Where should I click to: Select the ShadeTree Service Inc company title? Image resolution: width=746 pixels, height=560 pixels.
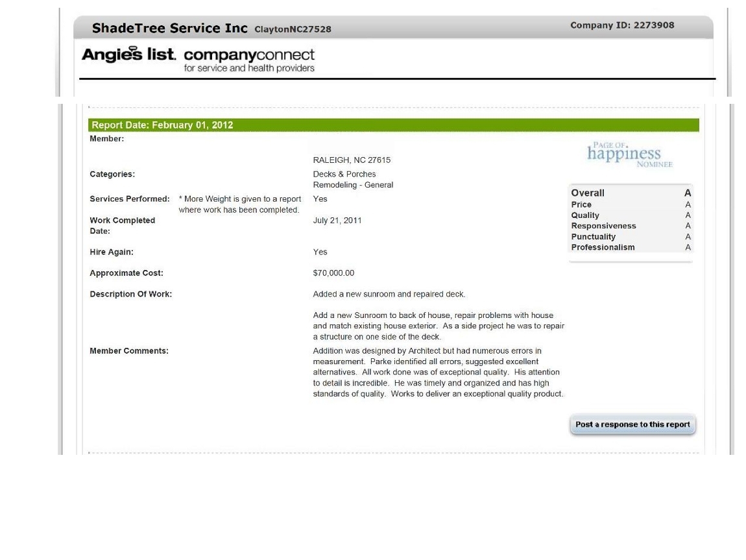tap(170, 29)
